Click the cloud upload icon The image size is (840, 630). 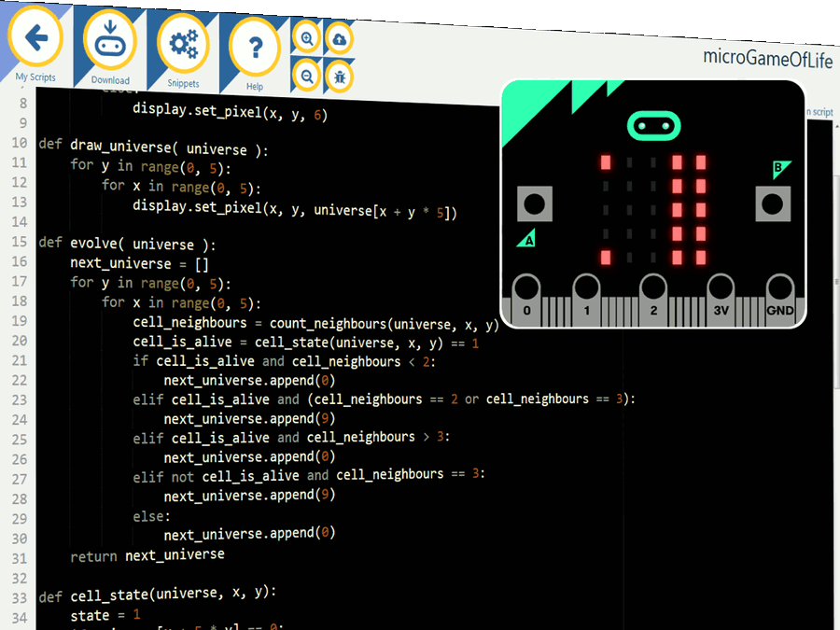pyautogui.click(x=340, y=39)
